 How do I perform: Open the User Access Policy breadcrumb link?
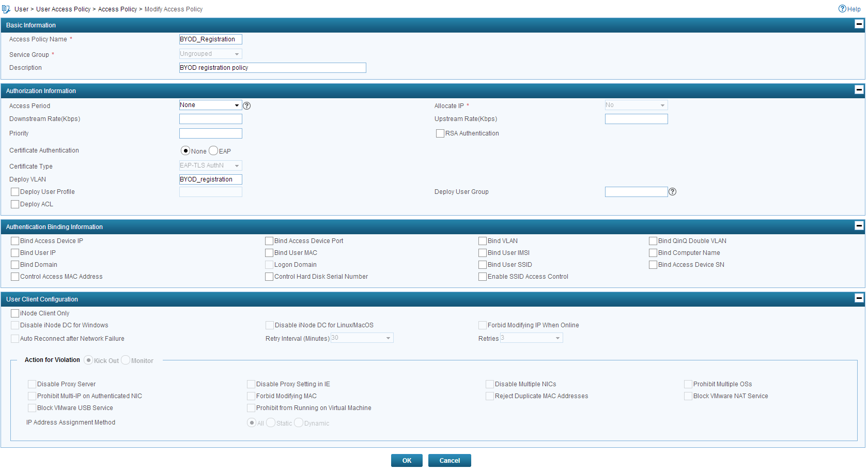point(63,9)
